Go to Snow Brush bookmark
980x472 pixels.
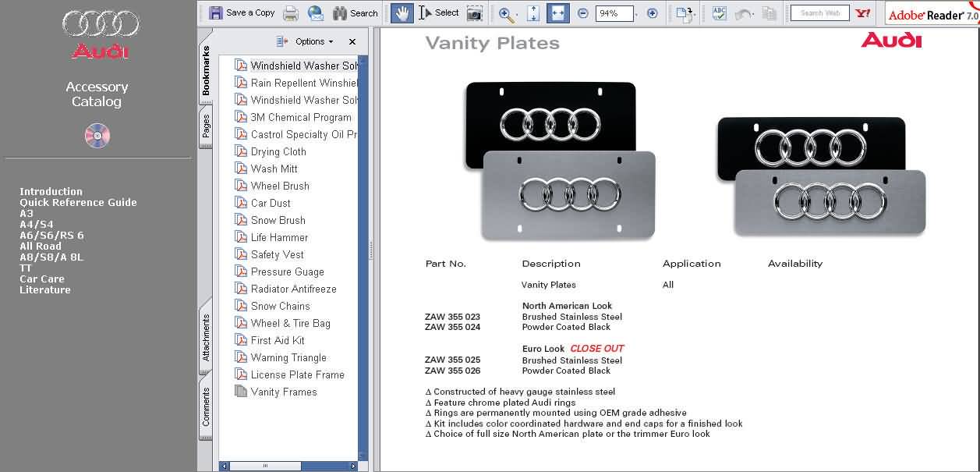[278, 220]
